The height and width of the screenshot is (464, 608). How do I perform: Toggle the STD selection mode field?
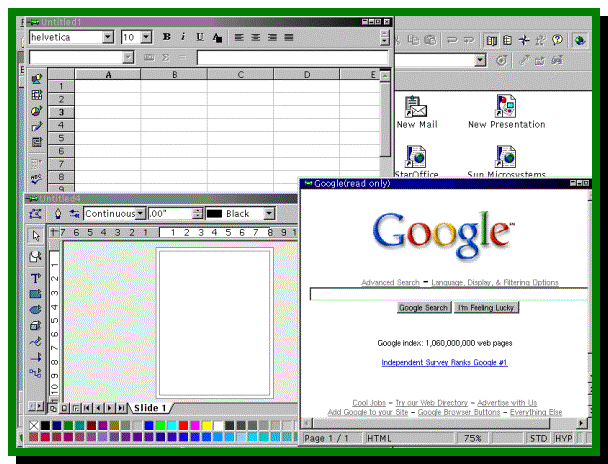538,438
